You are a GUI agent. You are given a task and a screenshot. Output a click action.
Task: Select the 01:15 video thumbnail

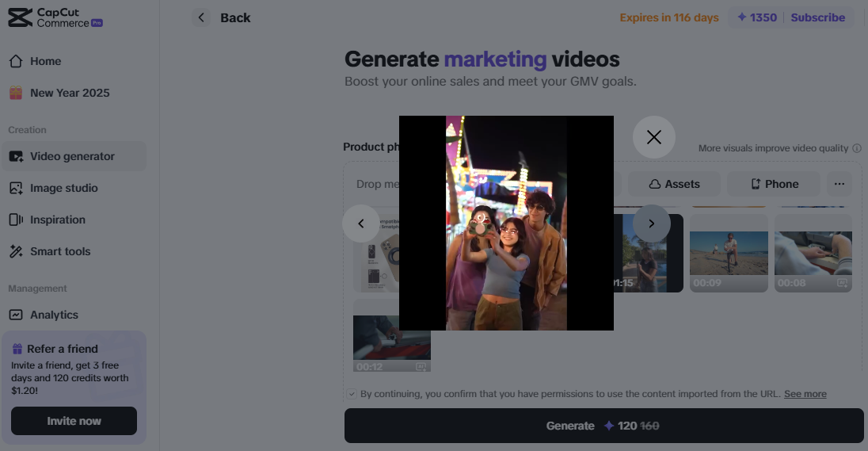point(649,253)
